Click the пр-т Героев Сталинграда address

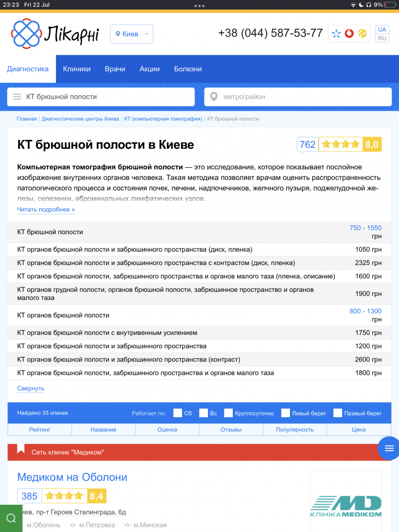pyautogui.click(x=81, y=512)
